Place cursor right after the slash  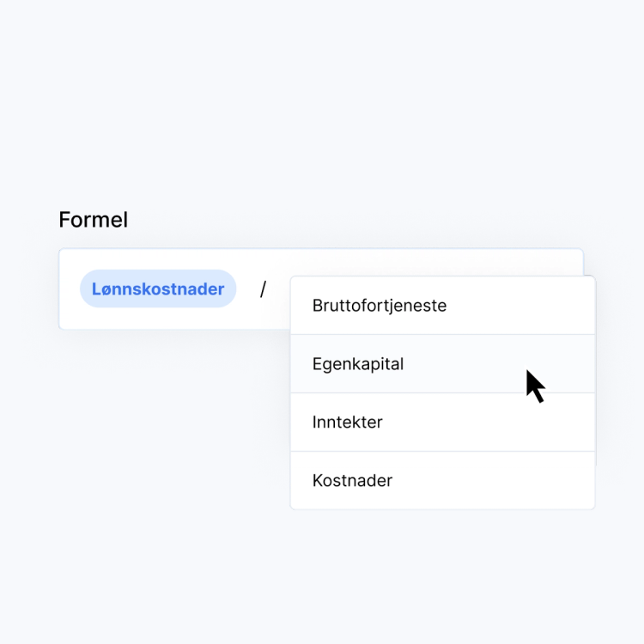pyautogui.click(x=276, y=290)
